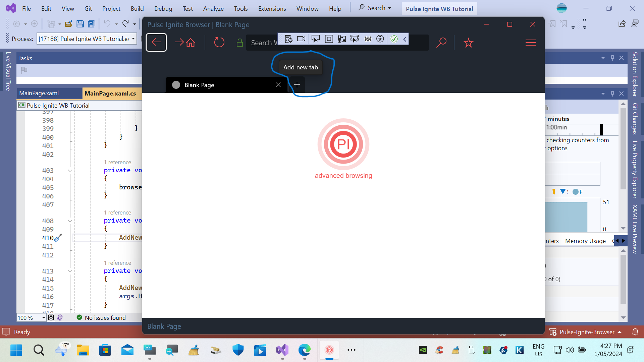644x362 pixels.
Task: Open the 100 % zoom dropdown
Action: tap(44, 318)
